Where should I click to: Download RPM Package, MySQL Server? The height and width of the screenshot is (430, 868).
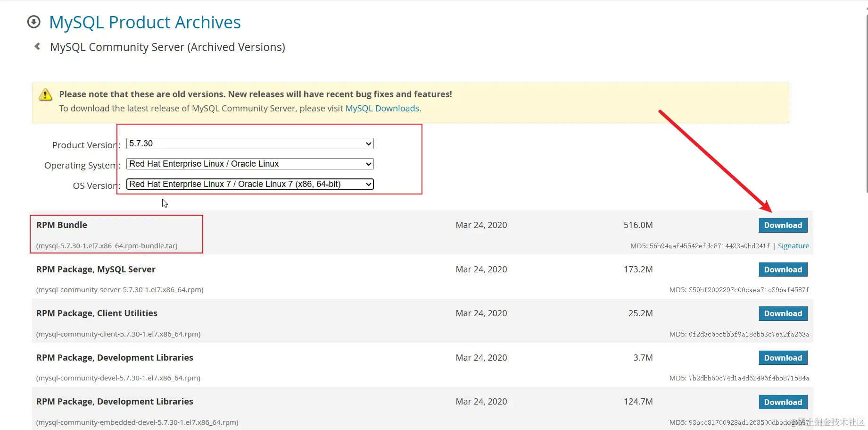[x=783, y=270]
